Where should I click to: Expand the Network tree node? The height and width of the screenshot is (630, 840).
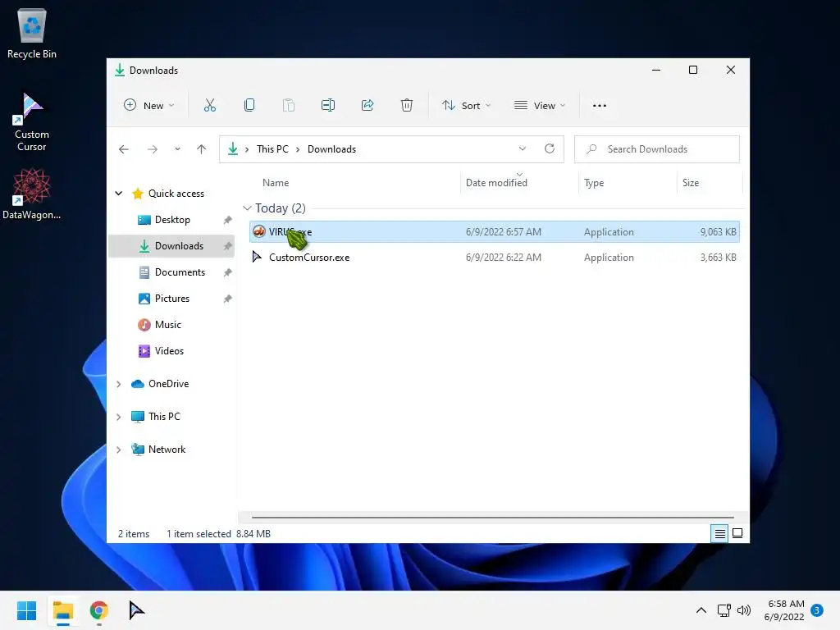pyautogui.click(x=119, y=450)
